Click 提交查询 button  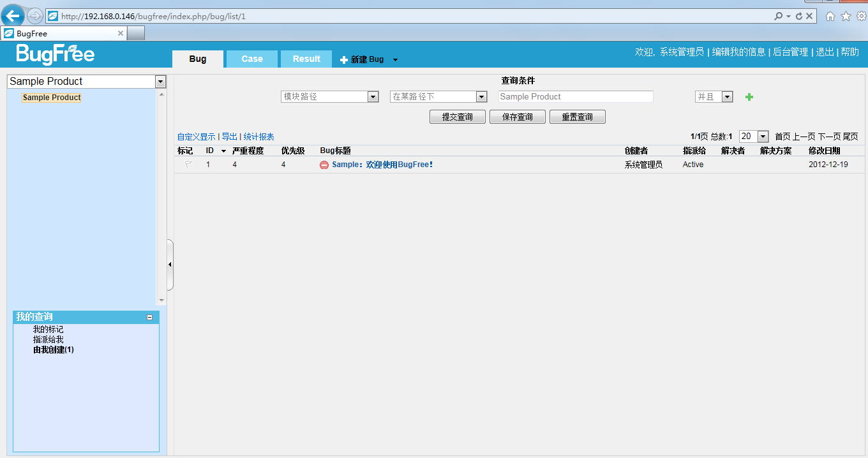[458, 117]
